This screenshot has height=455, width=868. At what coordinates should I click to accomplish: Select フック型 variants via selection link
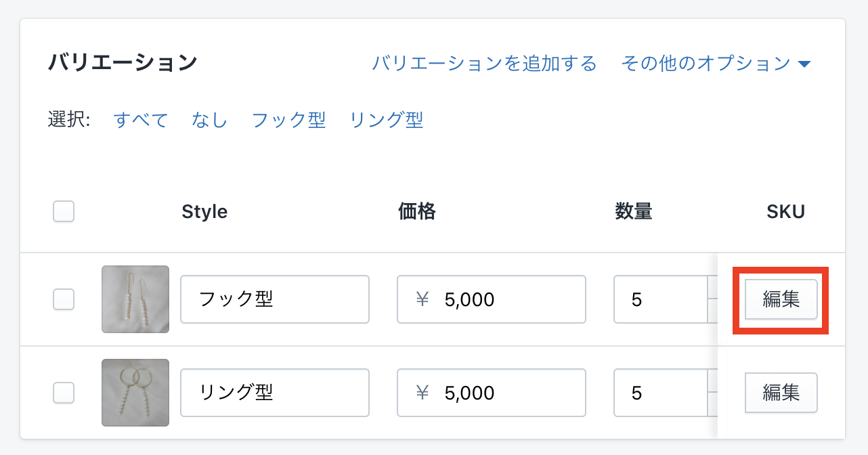click(288, 121)
